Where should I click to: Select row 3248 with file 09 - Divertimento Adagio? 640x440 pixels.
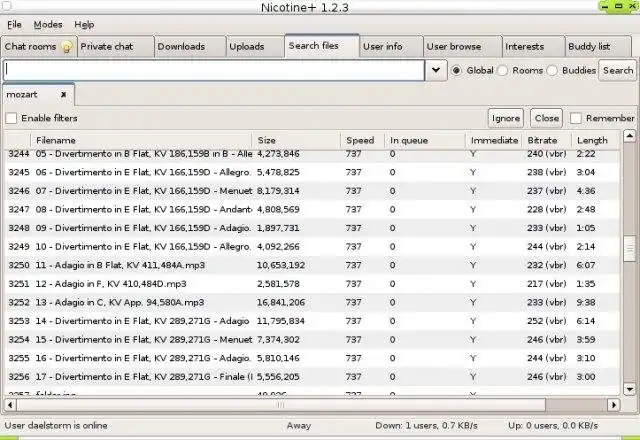point(313,228)
